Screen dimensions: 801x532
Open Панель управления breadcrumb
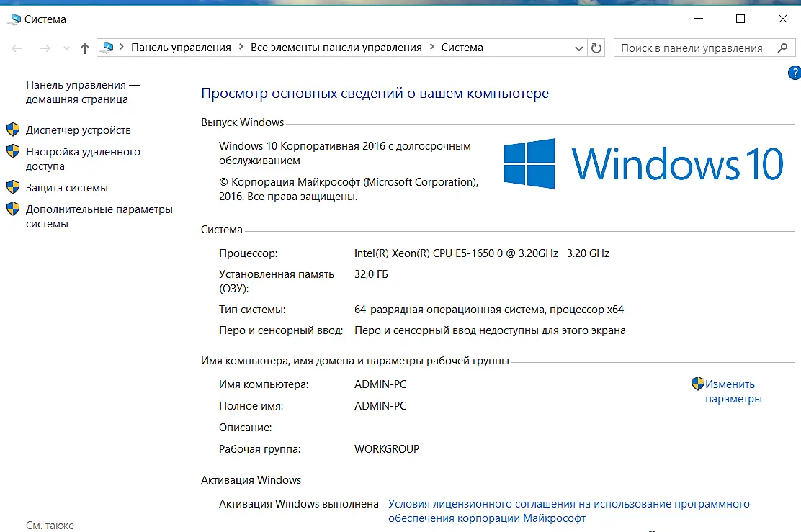click(x=181, y=48)
